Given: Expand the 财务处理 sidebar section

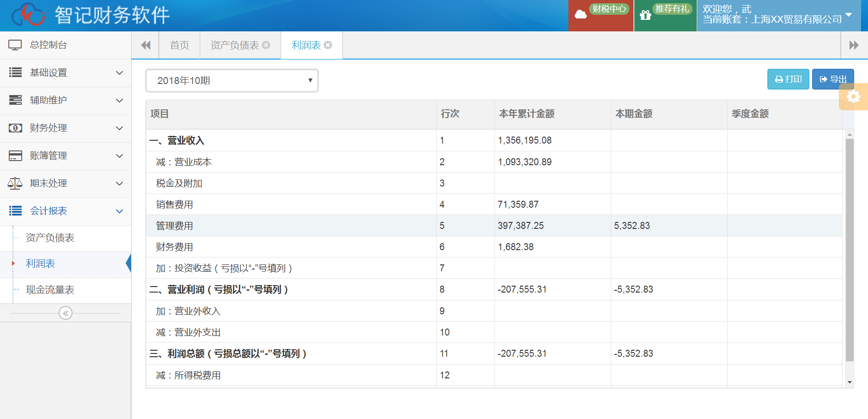Looking at the screenshot, I should [x=65, y=128].
